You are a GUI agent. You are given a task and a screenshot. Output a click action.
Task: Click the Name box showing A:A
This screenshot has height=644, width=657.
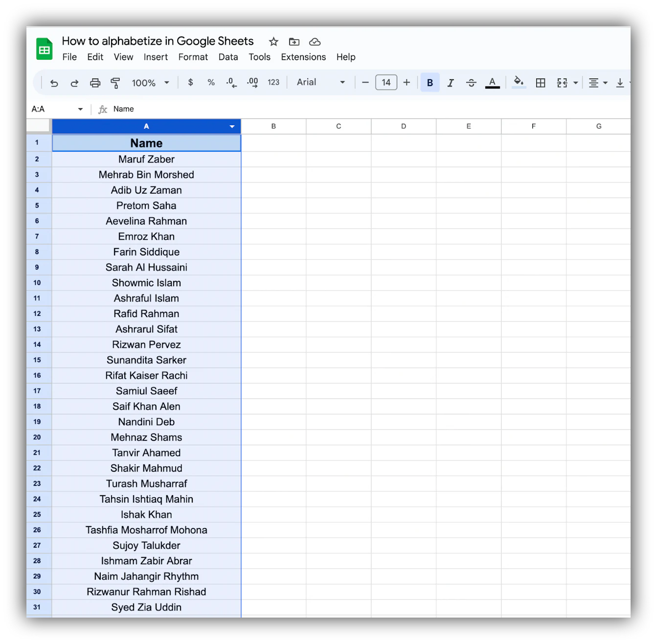[57, 109]
